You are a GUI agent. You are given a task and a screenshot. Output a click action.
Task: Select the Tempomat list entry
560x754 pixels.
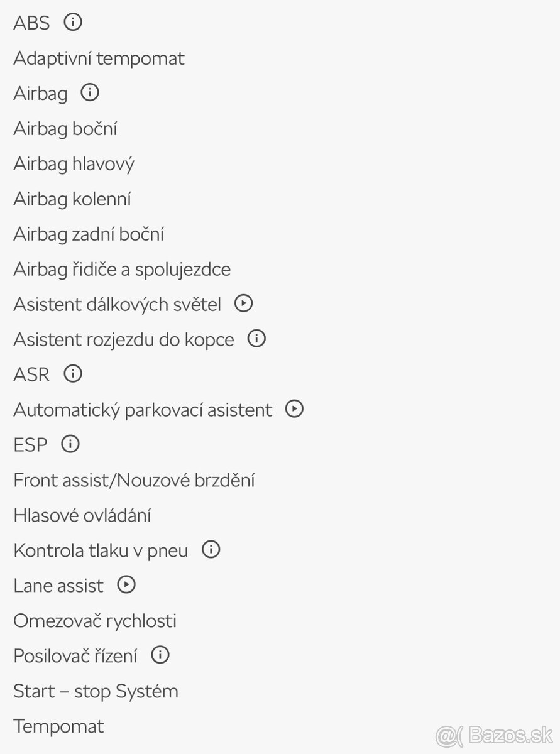click(x=58, y=727)
